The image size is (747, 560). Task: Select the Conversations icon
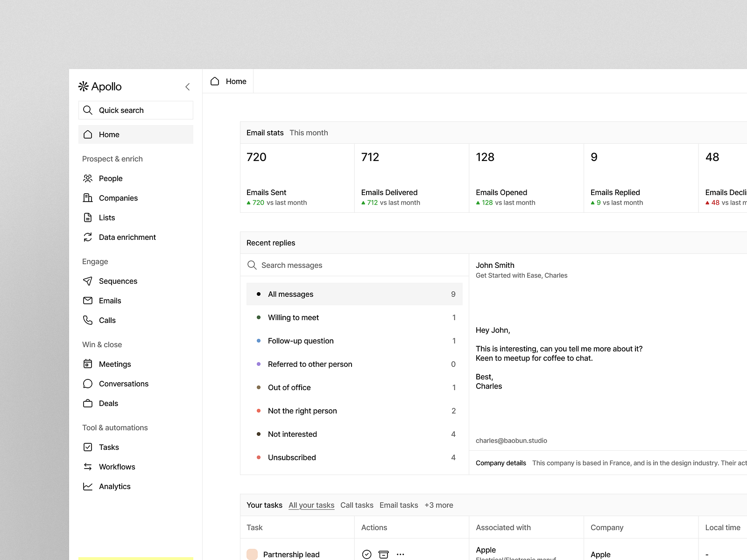[x=88, y=384]
